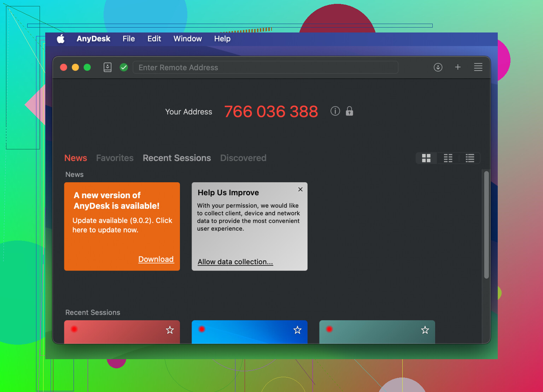Open the Favorites tab

coord(115,158)
